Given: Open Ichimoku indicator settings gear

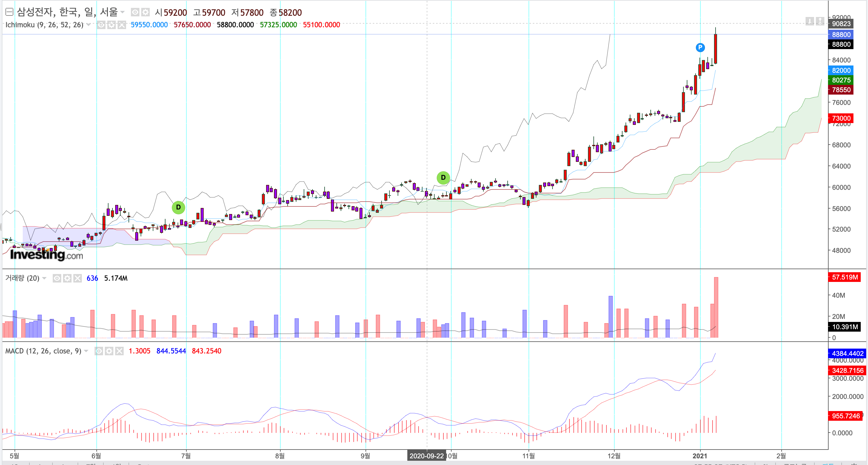Looking at the screenshot, I should (x=111, y=25).
